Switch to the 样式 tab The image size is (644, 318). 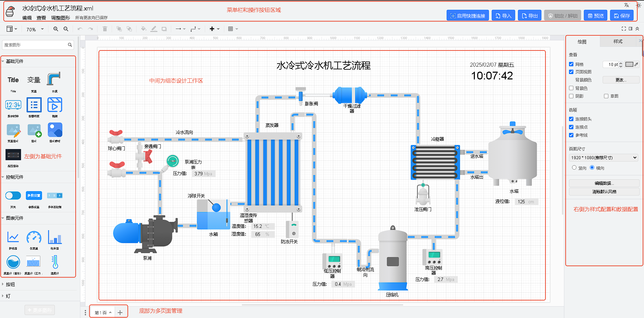pyautogui.click(x=618, y=41)
